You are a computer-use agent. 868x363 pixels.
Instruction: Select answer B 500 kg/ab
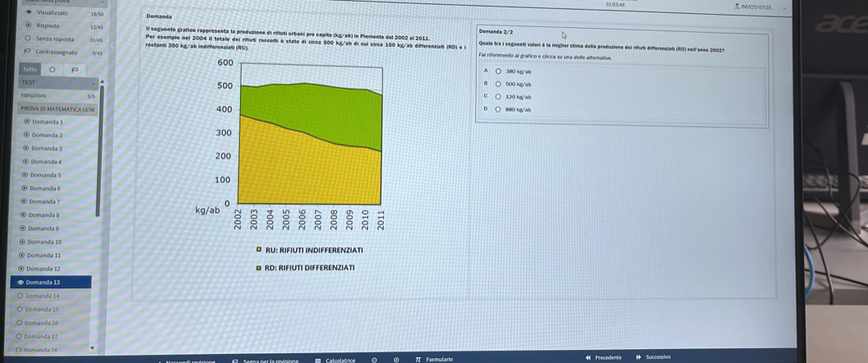point(498,84)
